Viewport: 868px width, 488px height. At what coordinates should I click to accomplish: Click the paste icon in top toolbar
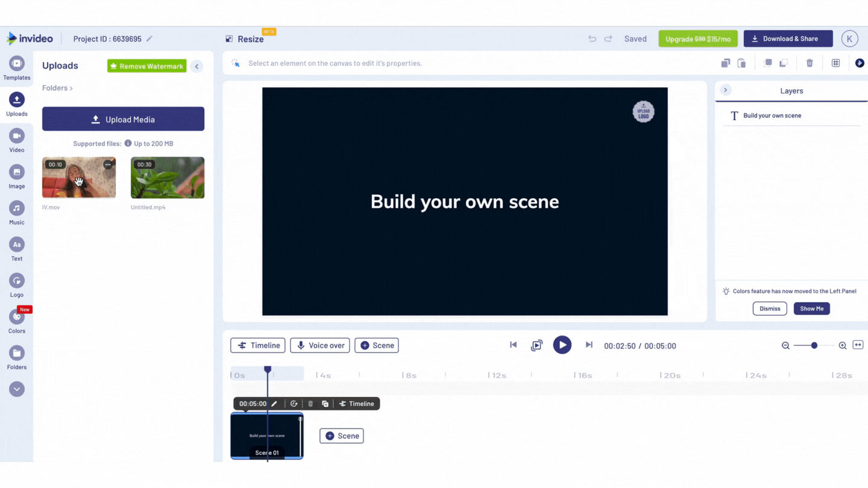[x=742, y=63]
